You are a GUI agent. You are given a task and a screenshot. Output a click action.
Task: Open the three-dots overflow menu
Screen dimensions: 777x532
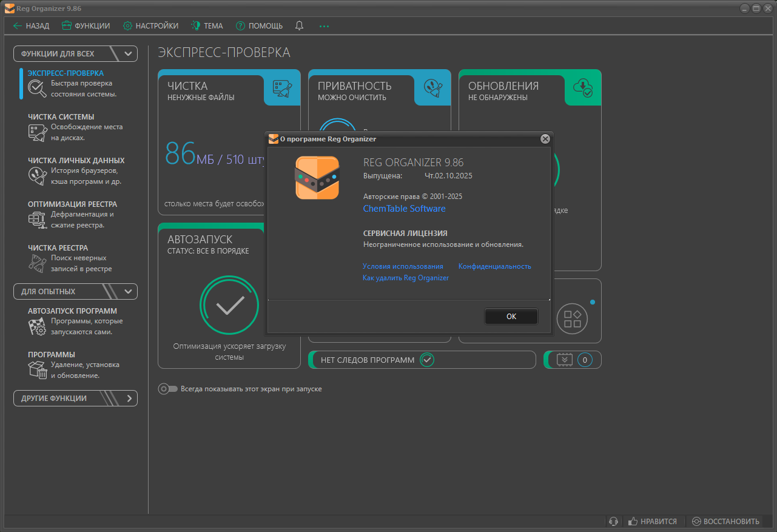tap(324, 26)
